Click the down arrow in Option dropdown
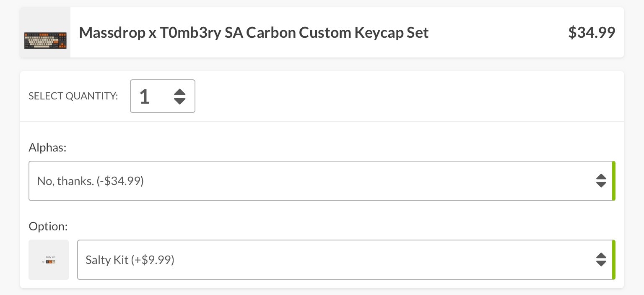 point(601,264)
